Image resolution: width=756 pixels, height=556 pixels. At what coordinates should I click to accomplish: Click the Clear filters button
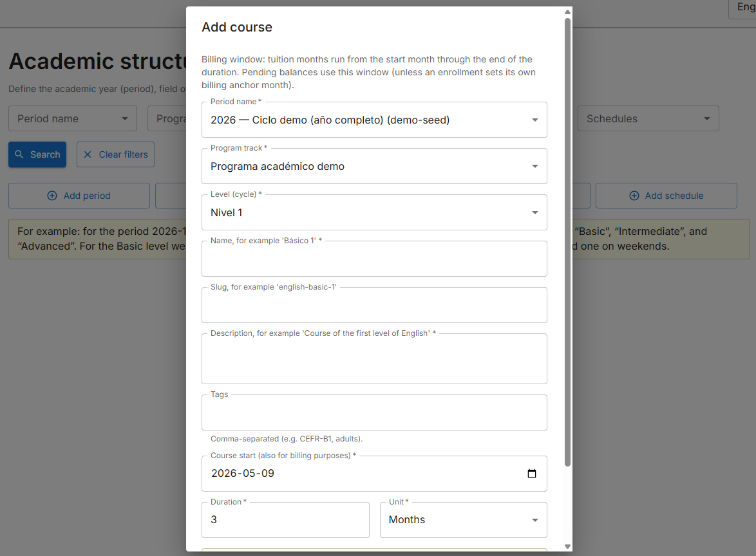pyautogui.click(x=115, y=154)
